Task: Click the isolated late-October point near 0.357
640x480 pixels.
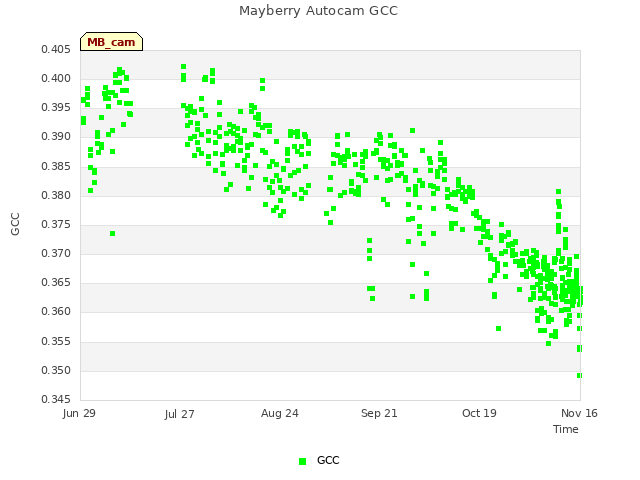Action: [x=498, y=329]
